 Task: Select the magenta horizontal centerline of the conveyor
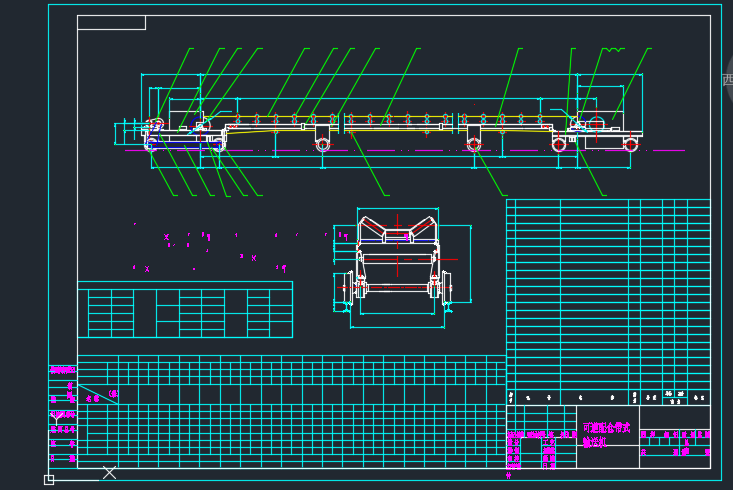[405, 151]
